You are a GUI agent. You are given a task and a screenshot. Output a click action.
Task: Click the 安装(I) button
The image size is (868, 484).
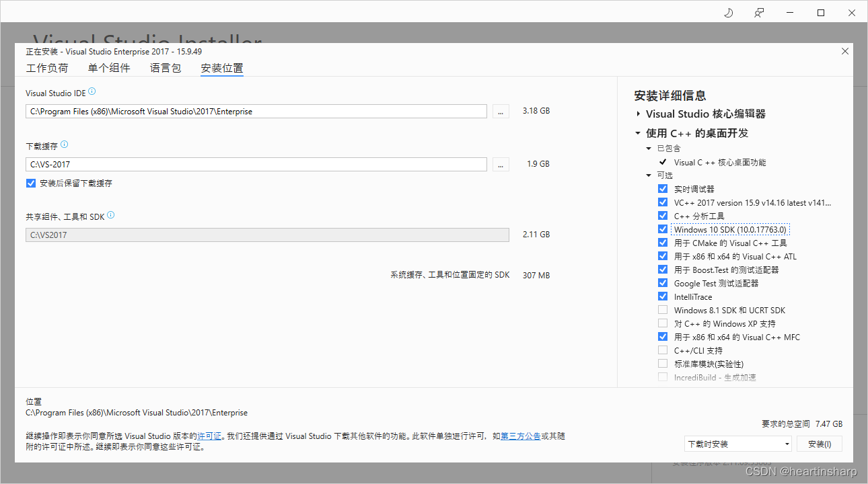coord(820,443)
